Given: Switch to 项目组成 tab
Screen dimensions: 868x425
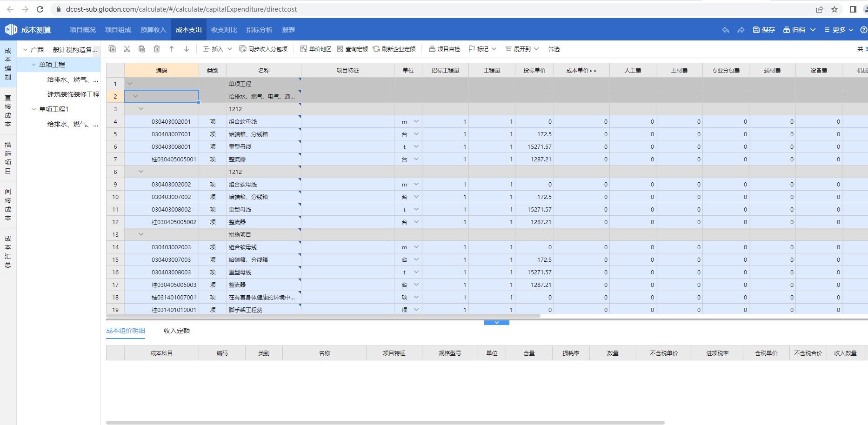Looking at the screenshot, I should (x=118, y=30).
